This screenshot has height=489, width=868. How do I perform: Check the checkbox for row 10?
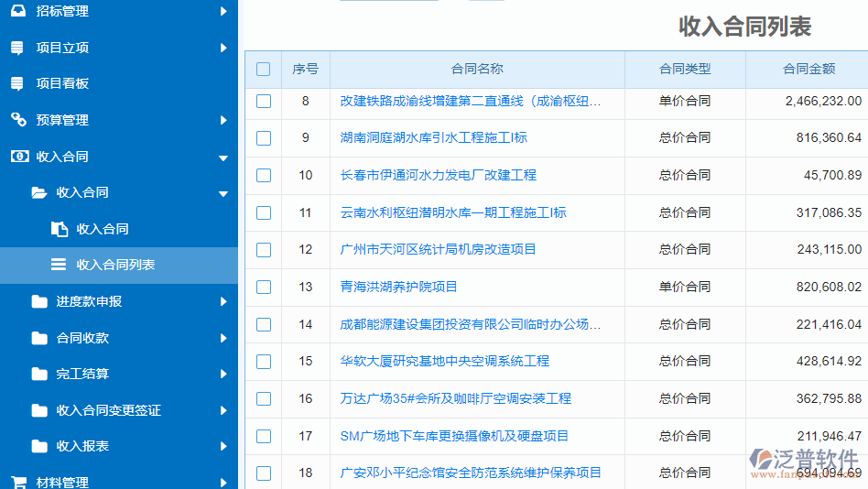pyautogui.click(x=264, y=175)
